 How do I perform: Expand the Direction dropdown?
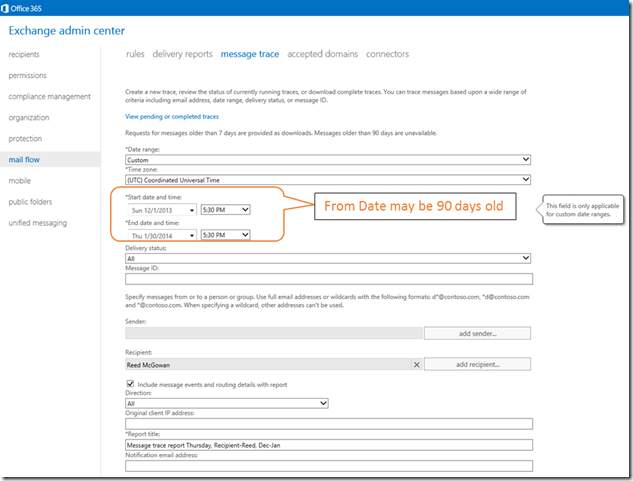[226, 403]
